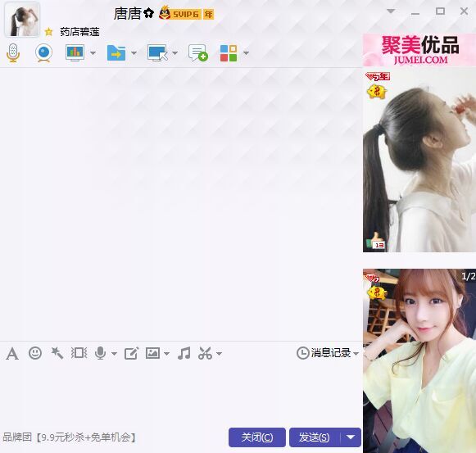Expand the screenshot scissors dropdown arrow
This screenshot has height=453, width=476.
pos(220,354)
